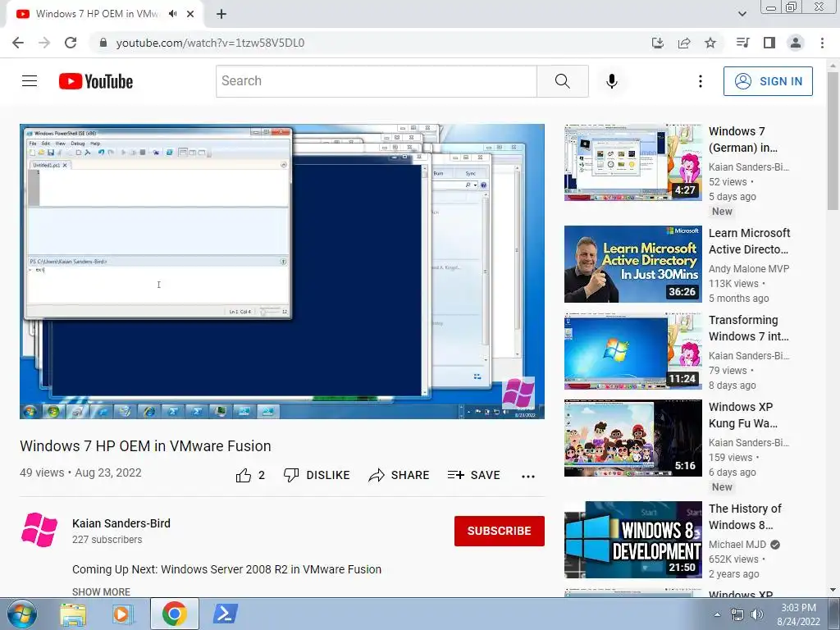This screenshot has height=630, width=840.
Task: Open the tab search chevron
Action: (x=742, y=14)
